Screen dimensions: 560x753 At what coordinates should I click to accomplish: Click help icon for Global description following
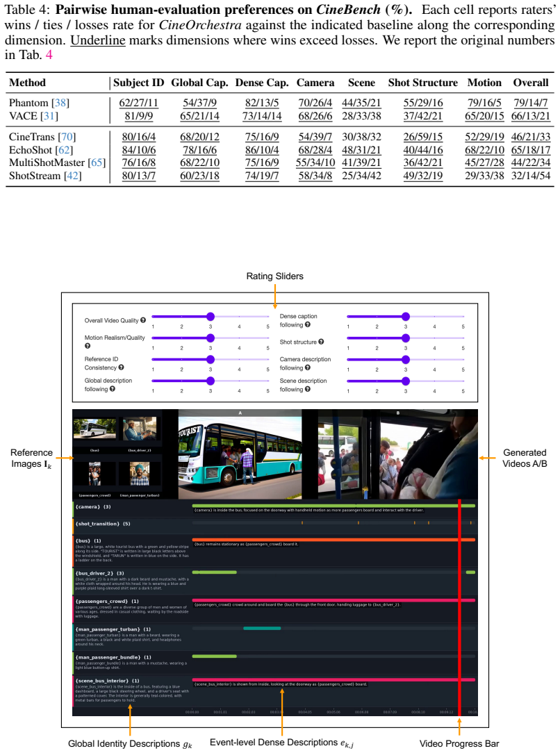113,389
